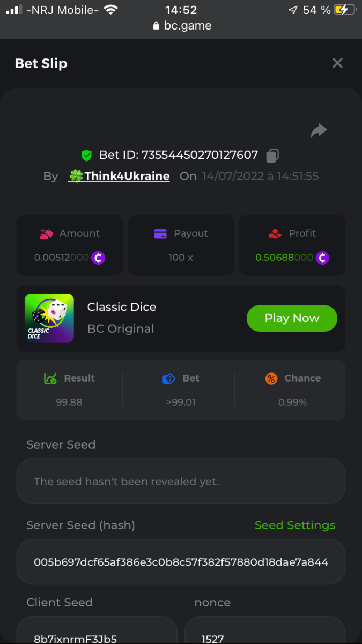Click the Client Seed field

(97, 633)
